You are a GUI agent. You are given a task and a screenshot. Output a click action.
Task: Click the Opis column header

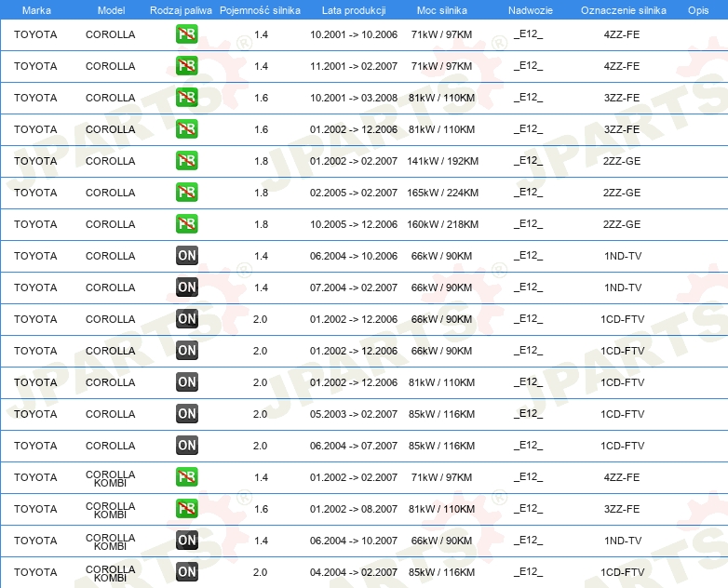pos(698,10)
